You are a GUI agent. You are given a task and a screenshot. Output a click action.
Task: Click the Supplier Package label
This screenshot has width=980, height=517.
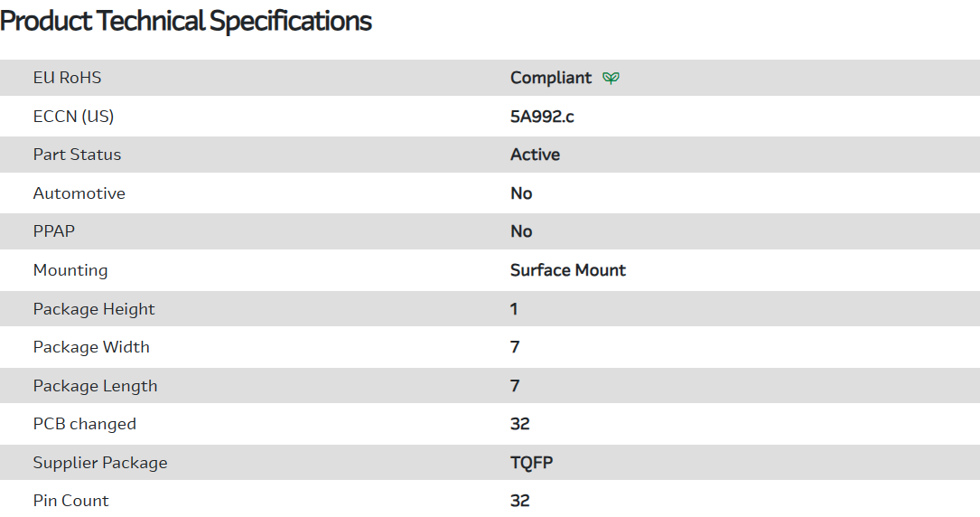pyautogui.click(x=100, y=463)
